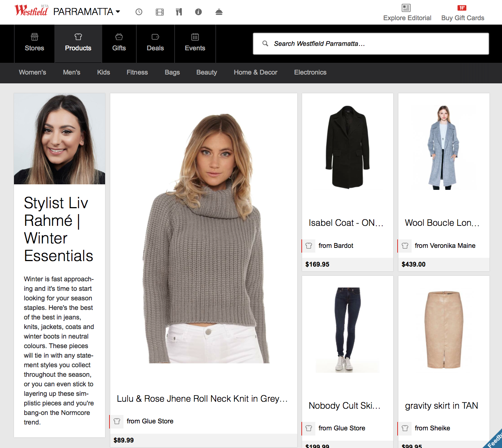The image size is (502, 448).
Task: Select Women's category
Action: (x=33, y=72)
